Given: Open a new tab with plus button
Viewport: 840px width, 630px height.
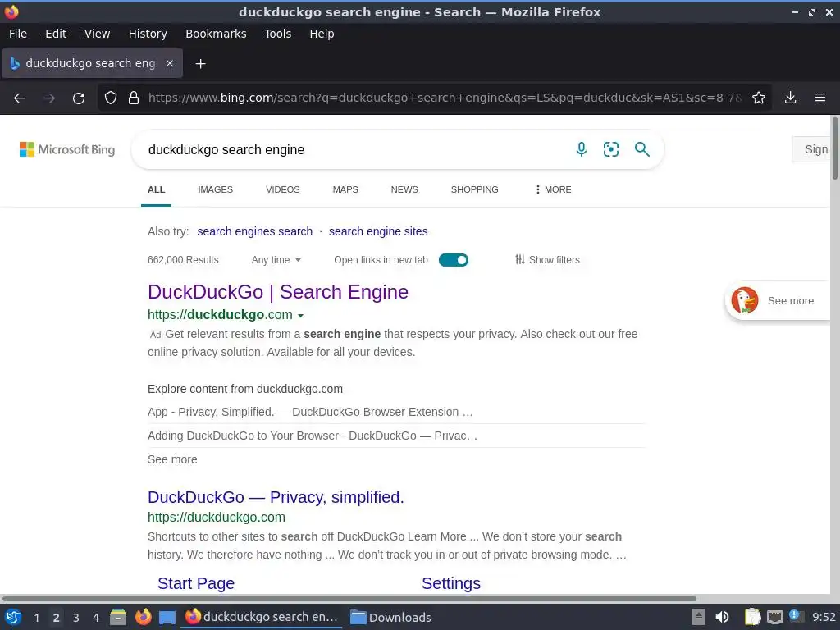Looking at the screenshot, I should tap(200, 64).
